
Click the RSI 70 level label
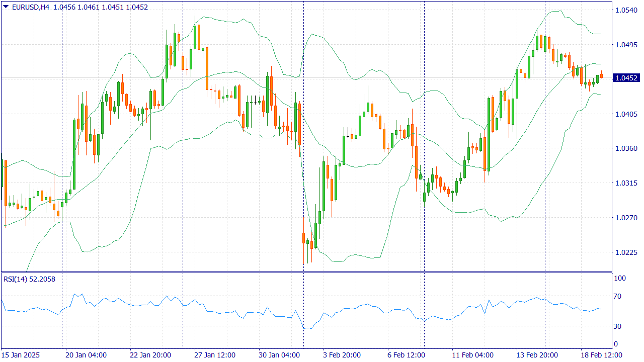(x=619, y=296)
